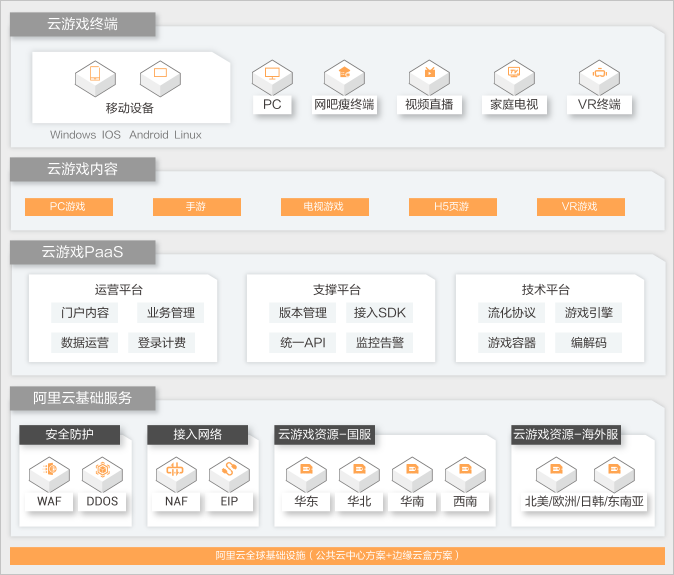Click the WAF text label

click(49, 502)
